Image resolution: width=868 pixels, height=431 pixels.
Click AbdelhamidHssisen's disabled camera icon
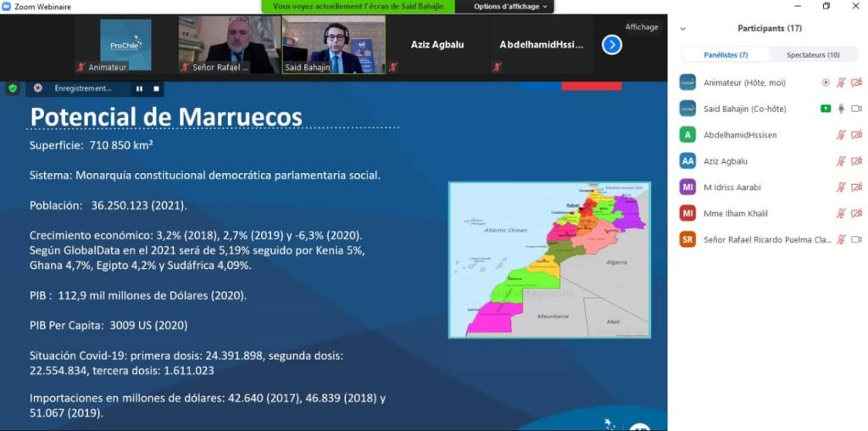click(856, 135)
